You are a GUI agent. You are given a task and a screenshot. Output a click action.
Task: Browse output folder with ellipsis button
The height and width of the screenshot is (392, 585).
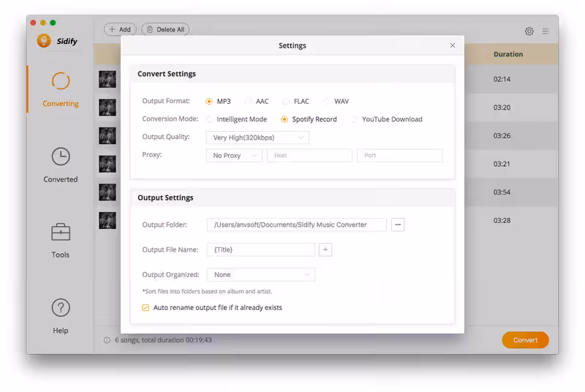point(398,225)
